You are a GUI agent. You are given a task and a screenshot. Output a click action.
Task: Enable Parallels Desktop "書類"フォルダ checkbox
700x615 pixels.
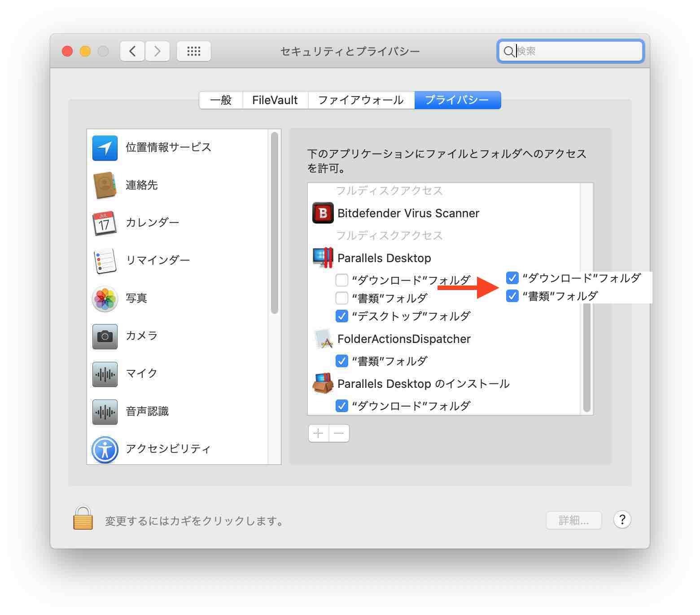coord(342,298)
